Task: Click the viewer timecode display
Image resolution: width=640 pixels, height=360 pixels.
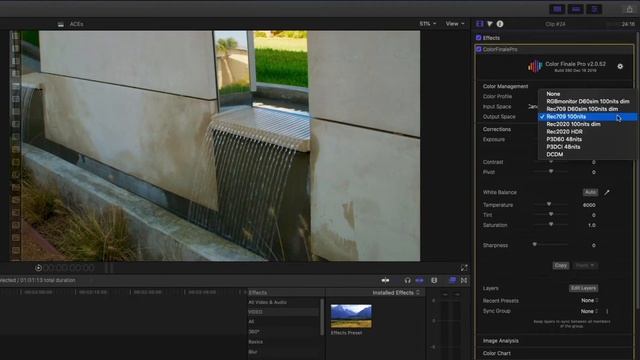Action: pyautogui.click(x=69, y=268)
